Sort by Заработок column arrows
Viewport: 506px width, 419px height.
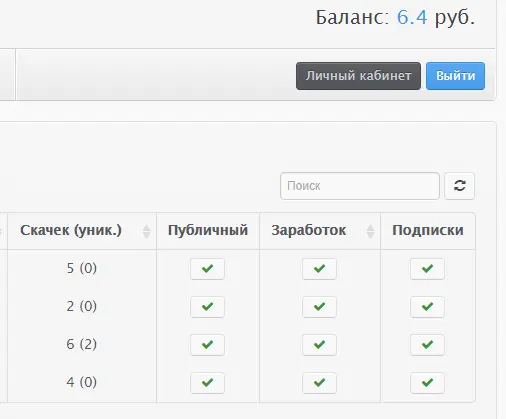pos(370,231)
